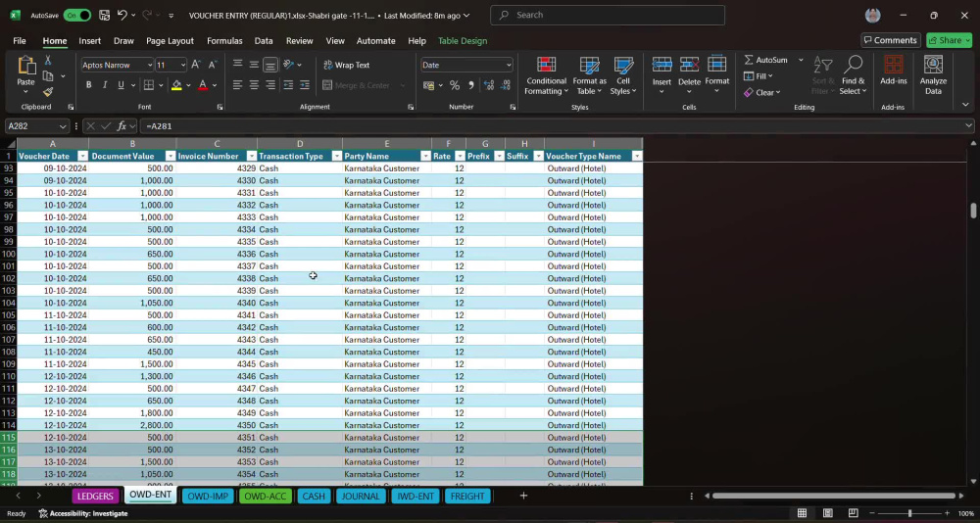980x523 pixels.
Task: Switch to the LEDGERS sheet tab
Action: point(96,497)
